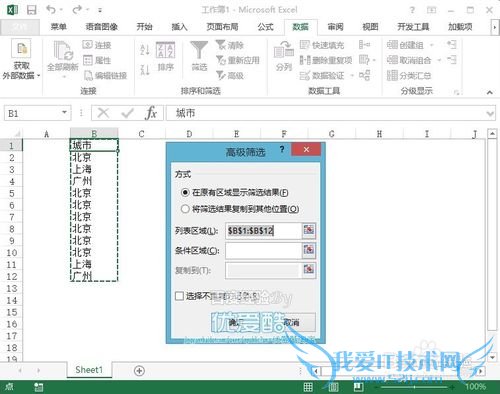Click the help question mark in 高级筛选 dialog

(282, 149)
